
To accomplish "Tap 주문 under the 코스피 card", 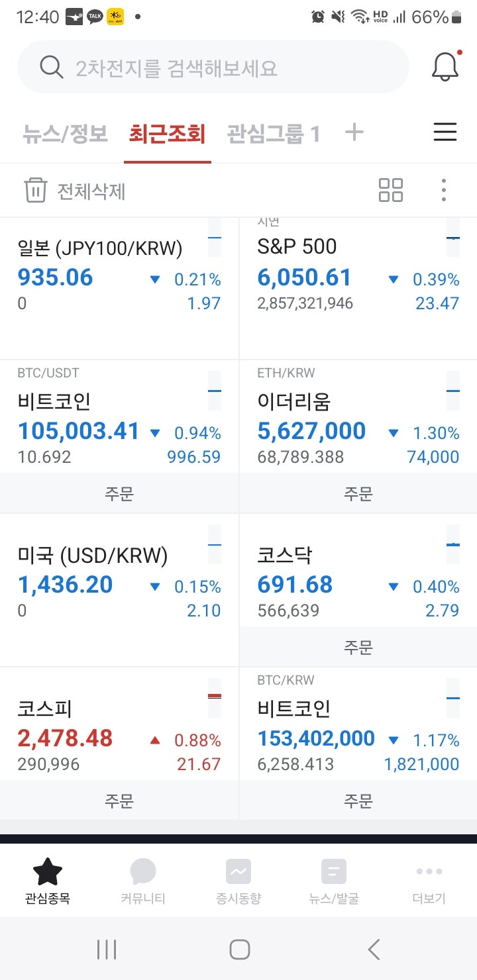I will (x=119, y=801).
